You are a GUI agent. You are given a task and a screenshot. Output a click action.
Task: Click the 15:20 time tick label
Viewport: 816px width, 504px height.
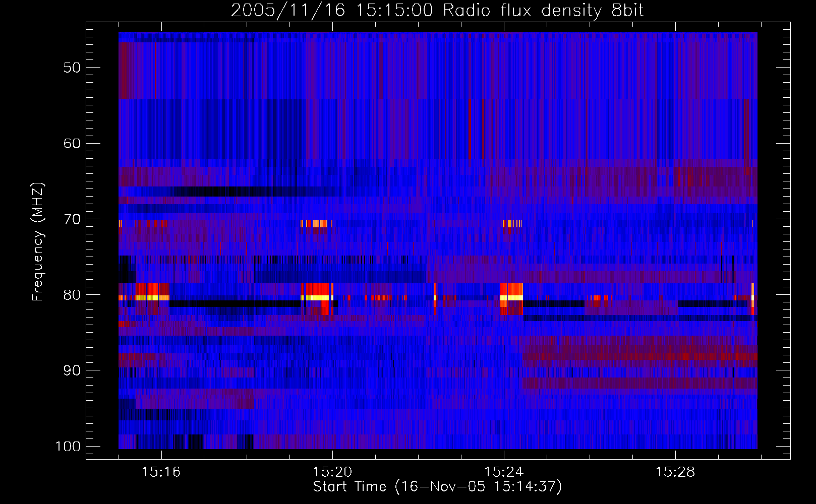332,472
